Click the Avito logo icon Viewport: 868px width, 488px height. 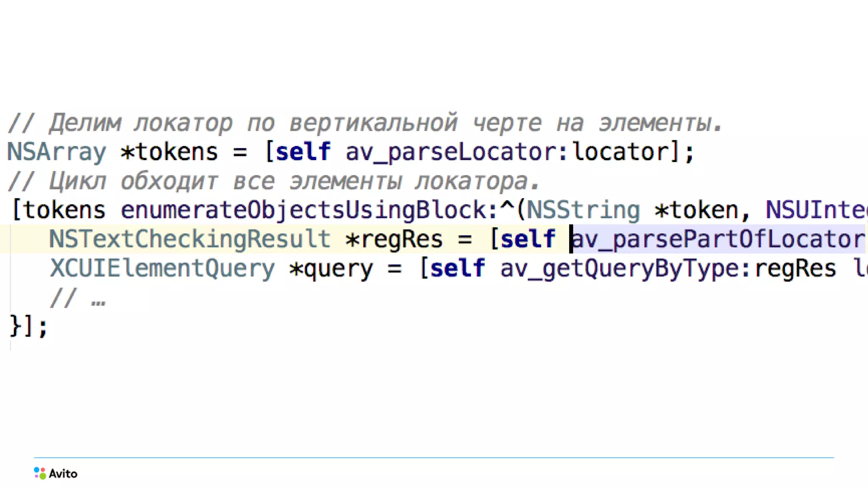[x=40, y=473]
